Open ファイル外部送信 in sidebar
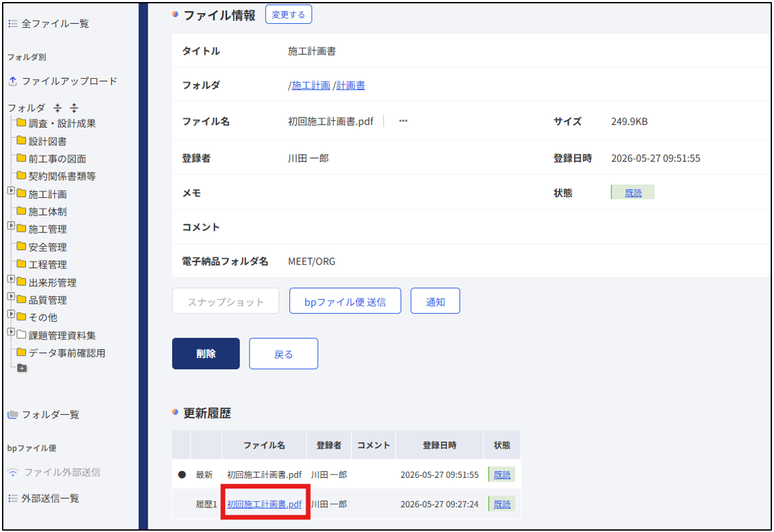774x532 pixels. pyautogui.click(x=62, y=472)
